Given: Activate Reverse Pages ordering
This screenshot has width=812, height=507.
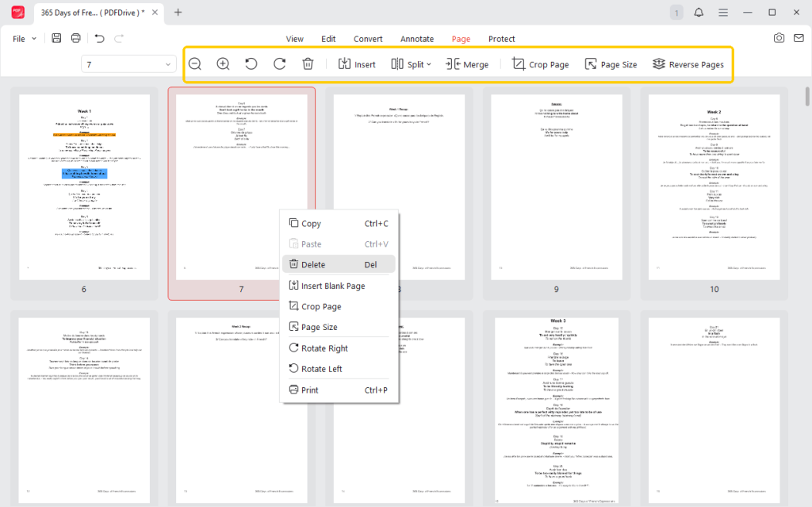Looking at the screenshot, I should click(688, 63).
